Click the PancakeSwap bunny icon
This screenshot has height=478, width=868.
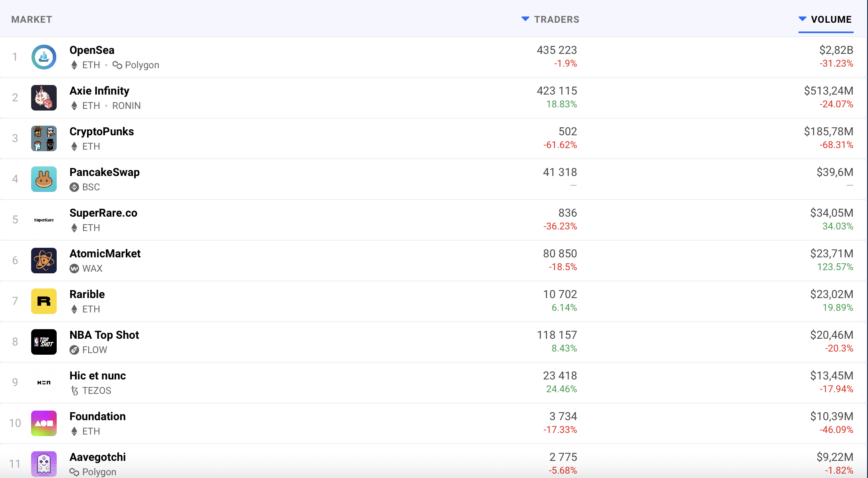click(44, 179)
